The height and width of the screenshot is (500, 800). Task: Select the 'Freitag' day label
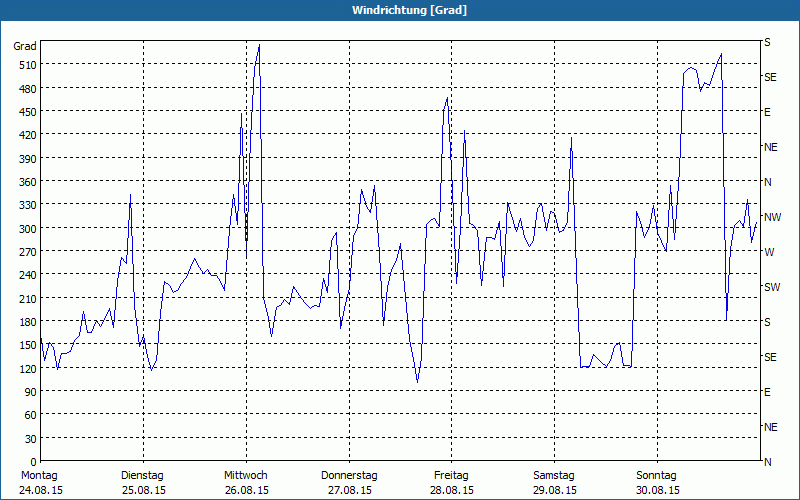click(451, 476)
